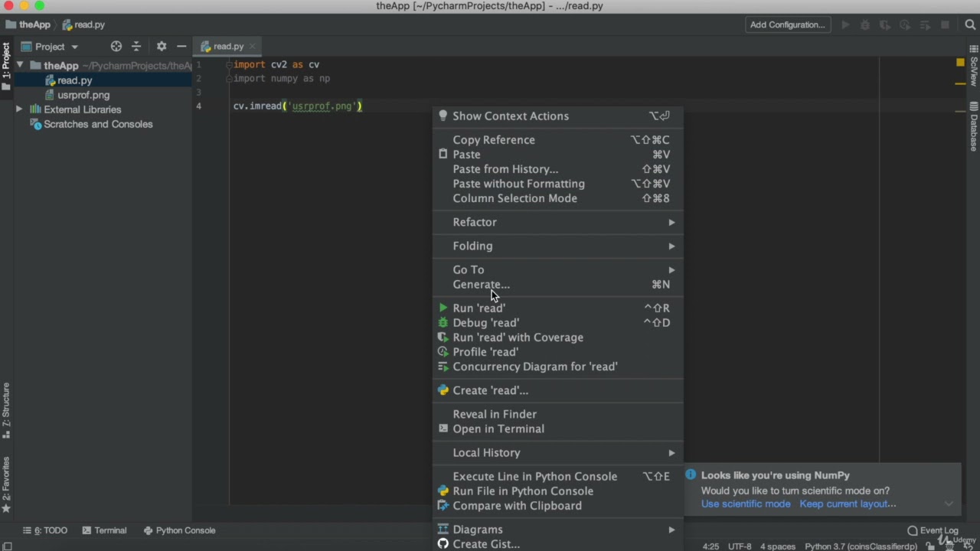Viewport: 980px width, 551px height.
Task: Open Project panel settings gear
Action: pyautogui.click(x=161, y=47)
